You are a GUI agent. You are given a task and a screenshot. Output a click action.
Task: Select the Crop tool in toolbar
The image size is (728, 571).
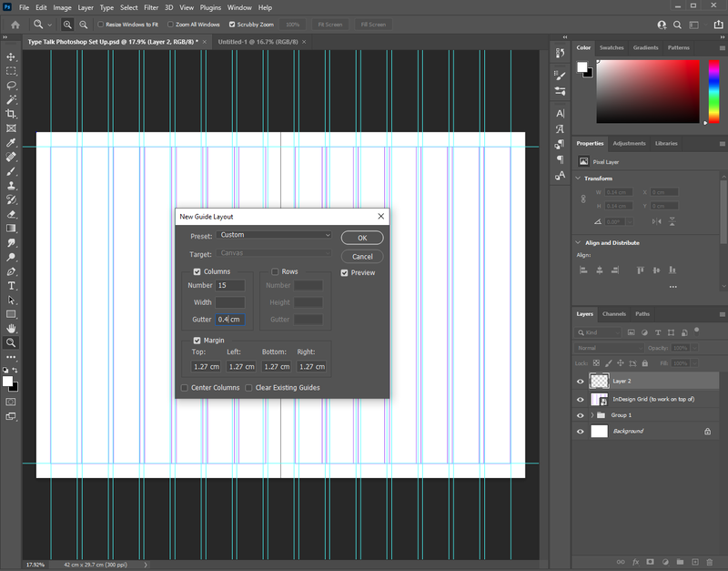11,114
